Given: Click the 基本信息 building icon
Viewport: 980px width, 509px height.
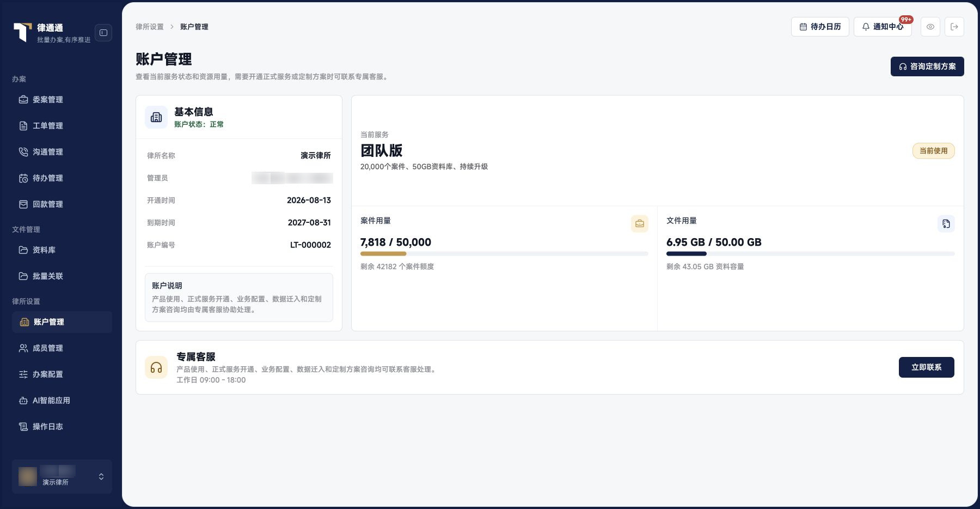Looking at the screenshot, I should tap(156, 117).
